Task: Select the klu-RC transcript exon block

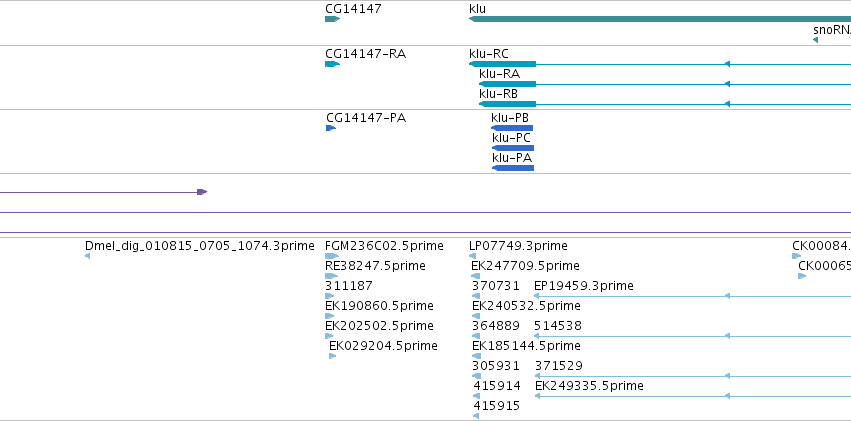Action: [502, 64]
